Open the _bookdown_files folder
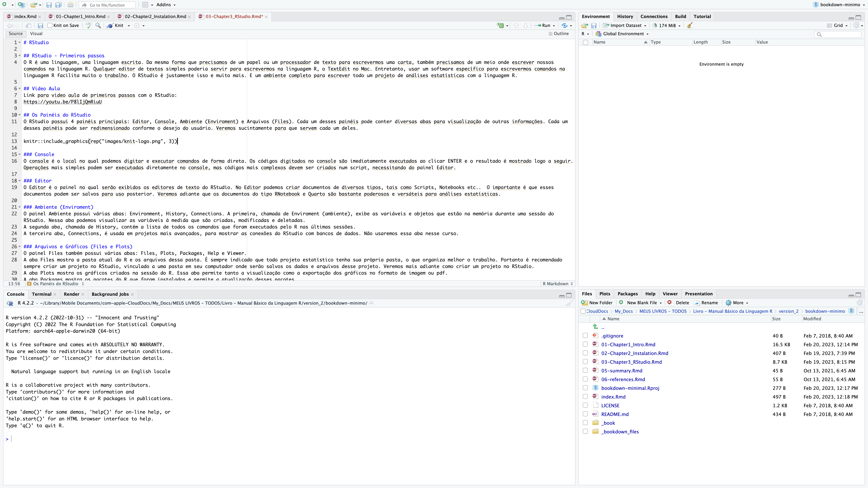Screen dimensions: 868x488 pyautogui.click(x=620, y=432)
